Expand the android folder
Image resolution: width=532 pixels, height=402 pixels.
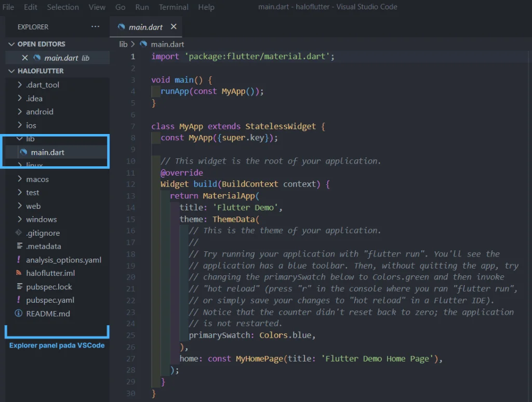pos(39,112)
